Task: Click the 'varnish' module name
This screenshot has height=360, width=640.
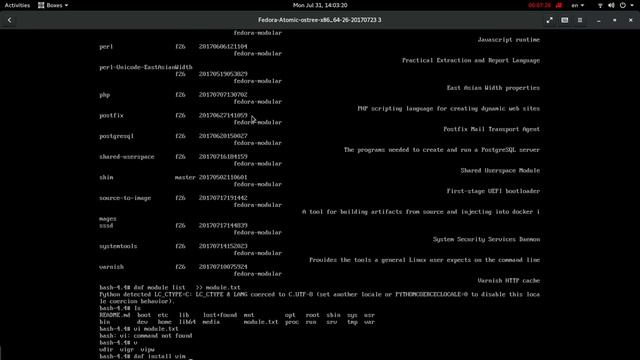Action: click(x=111, y=267)
